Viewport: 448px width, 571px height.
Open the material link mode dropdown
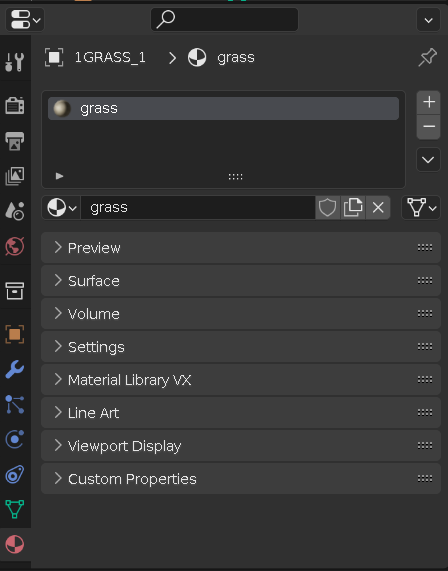pos(421,208)
